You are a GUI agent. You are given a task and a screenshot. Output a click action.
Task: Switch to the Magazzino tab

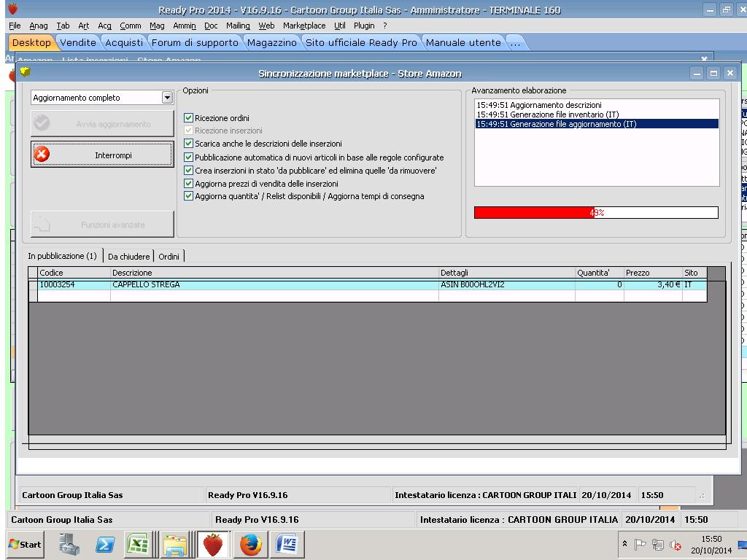[272, 43]
